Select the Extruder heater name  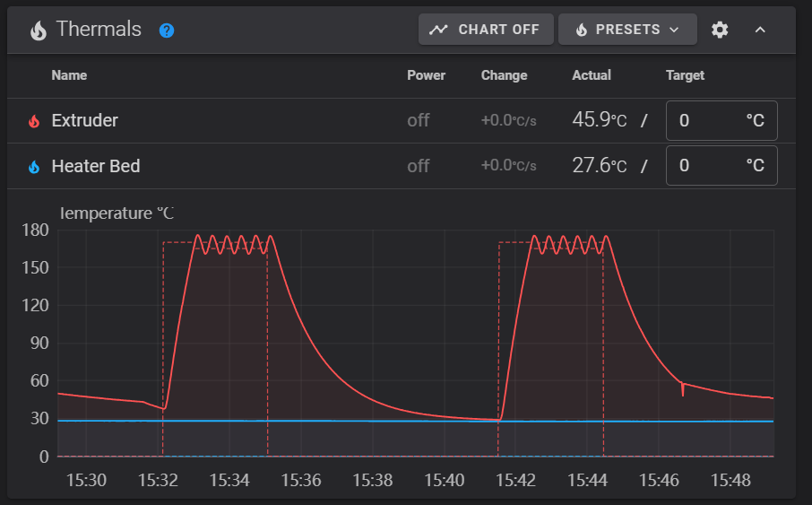tap(84, 120)
